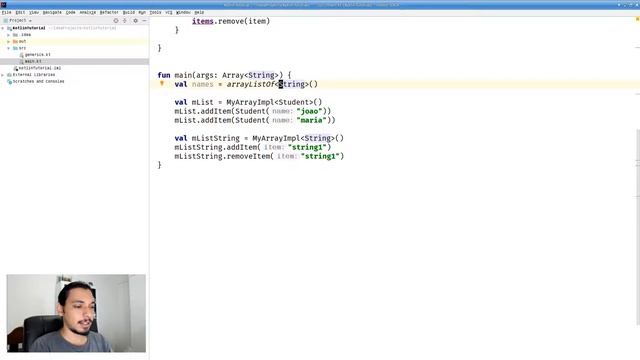Click 'items' in items.remove(item)

[203, 21]
